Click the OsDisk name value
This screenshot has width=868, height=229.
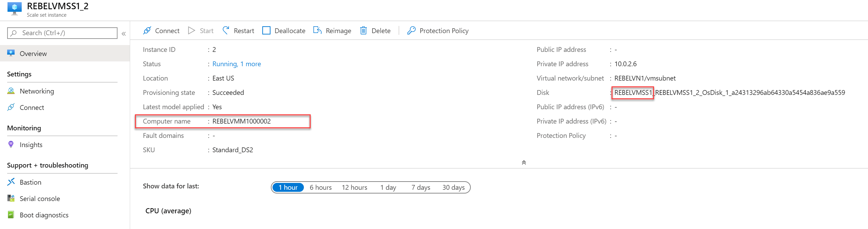tap(730, 92)
